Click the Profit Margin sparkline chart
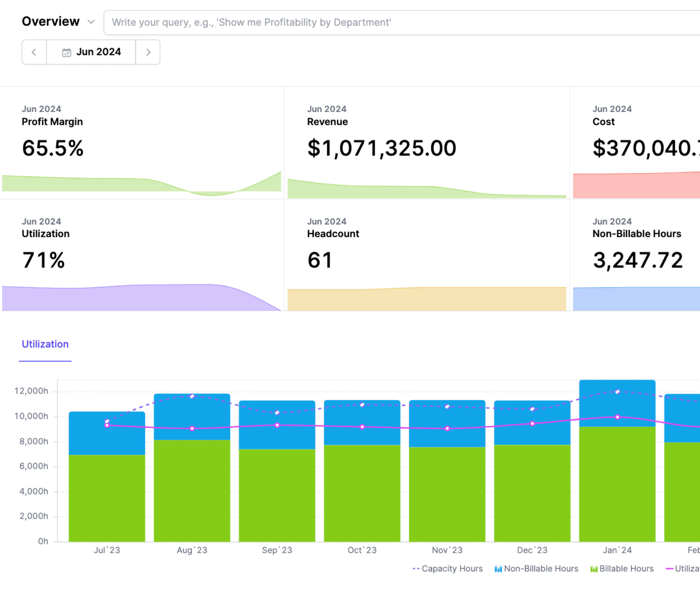The height and width of the screenshot is (591, 700). click(x=142, y=183)
